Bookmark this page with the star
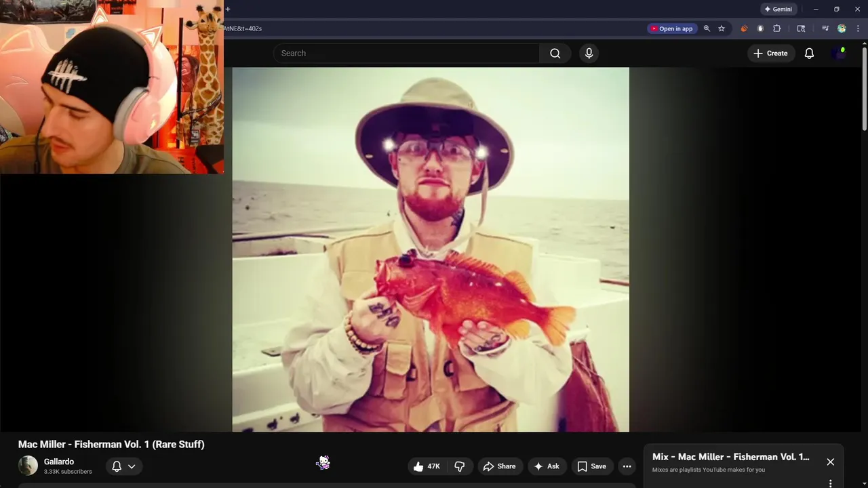This screenshot has height=488, width=868. click(x=722, y=28)
